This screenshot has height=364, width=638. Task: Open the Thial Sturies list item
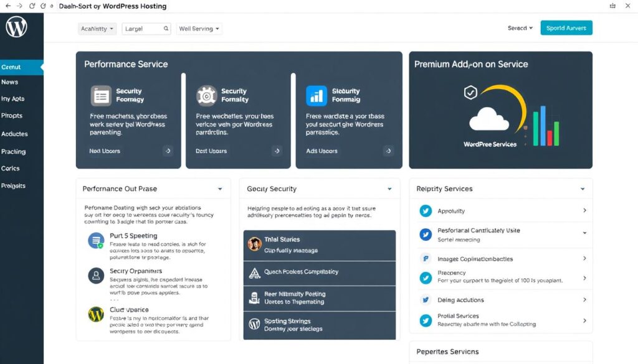(x=319, y=244)
